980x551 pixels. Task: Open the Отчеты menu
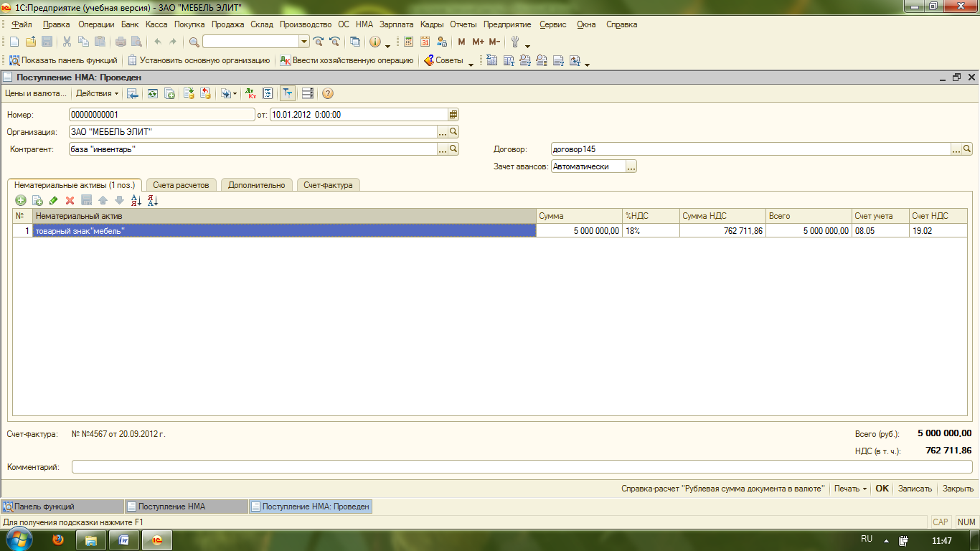[x=463, y=24]
